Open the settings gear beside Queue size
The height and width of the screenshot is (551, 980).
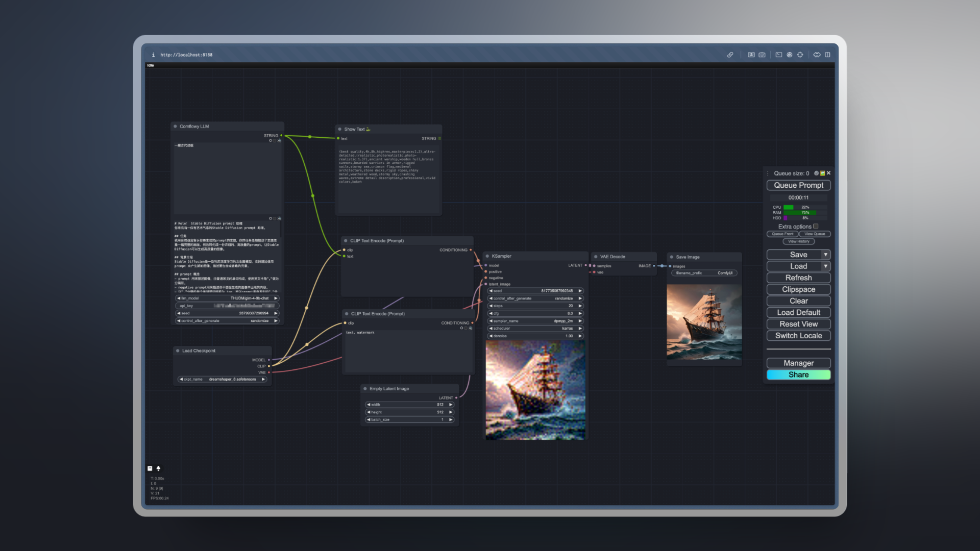[816, 173]
